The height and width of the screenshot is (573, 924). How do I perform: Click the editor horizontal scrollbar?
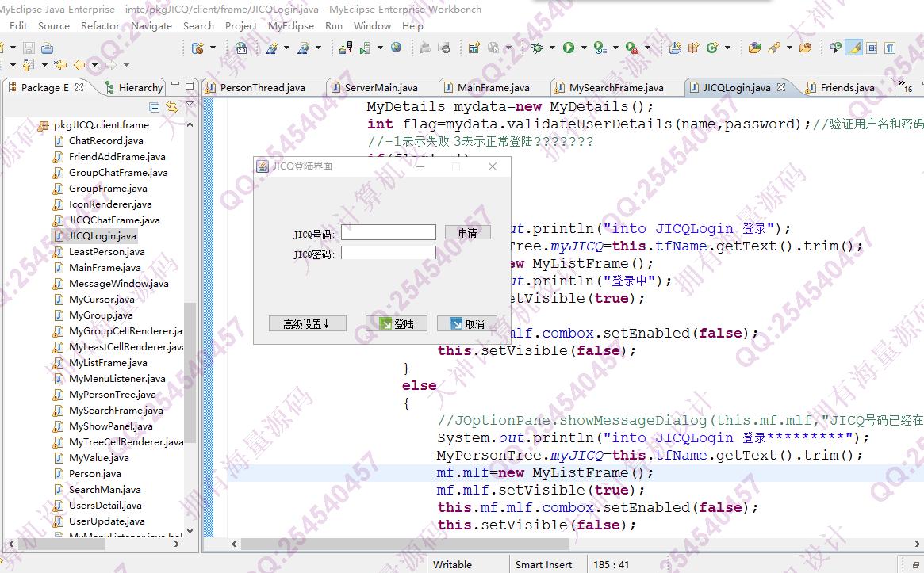[x=404, y=544]
